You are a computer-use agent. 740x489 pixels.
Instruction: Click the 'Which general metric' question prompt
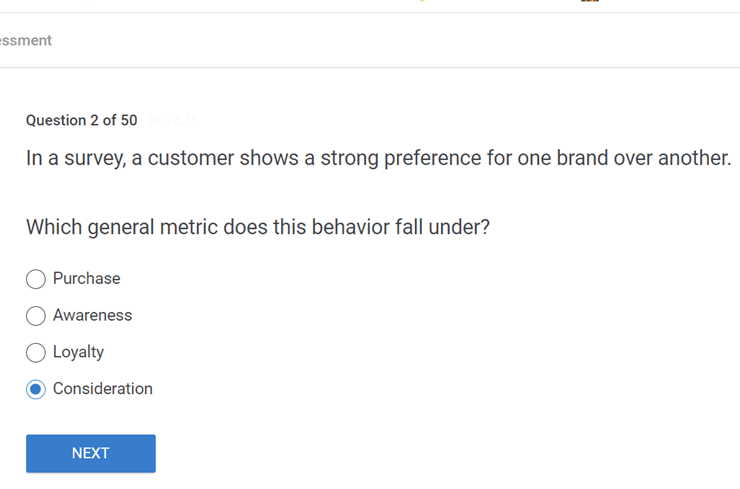pos(258,227)
